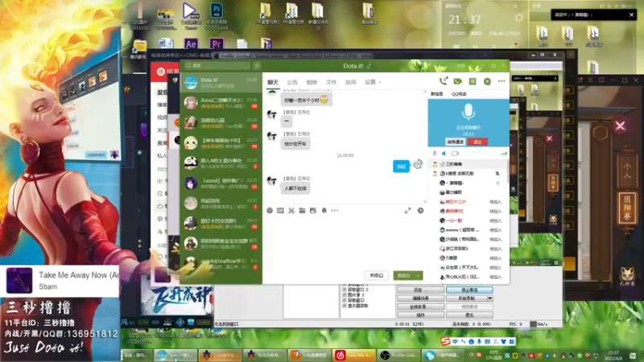This screenshot has width=644, height=362.
Task: Click the edit pencil next to Dota it! title
Action: (x=369, y=66)
